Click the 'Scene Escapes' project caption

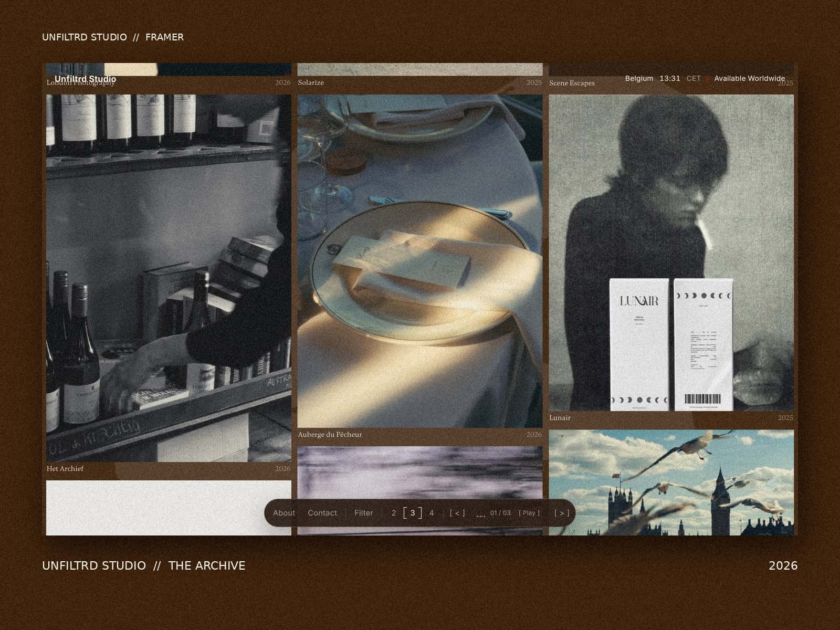pyautogui.click(x=572, y=83)
